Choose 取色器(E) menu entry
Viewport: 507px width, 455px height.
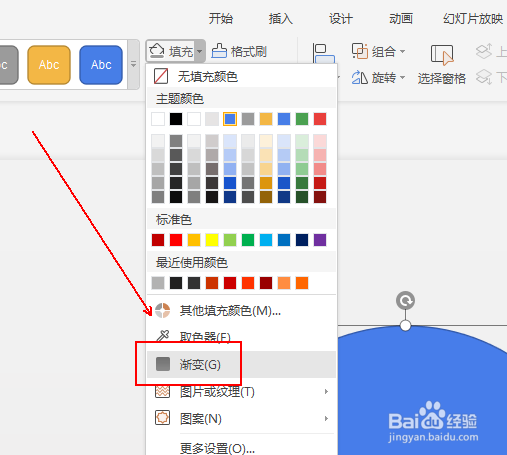click(241, 337)
